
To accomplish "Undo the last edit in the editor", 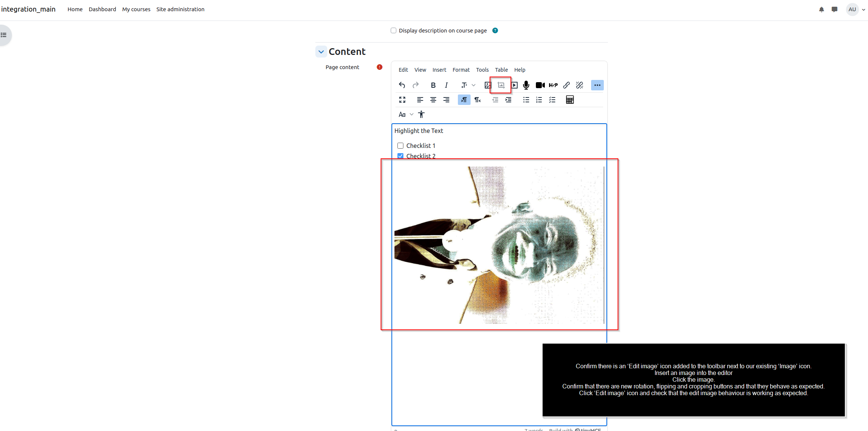I will pyautogui.click(x=402, y=85).
